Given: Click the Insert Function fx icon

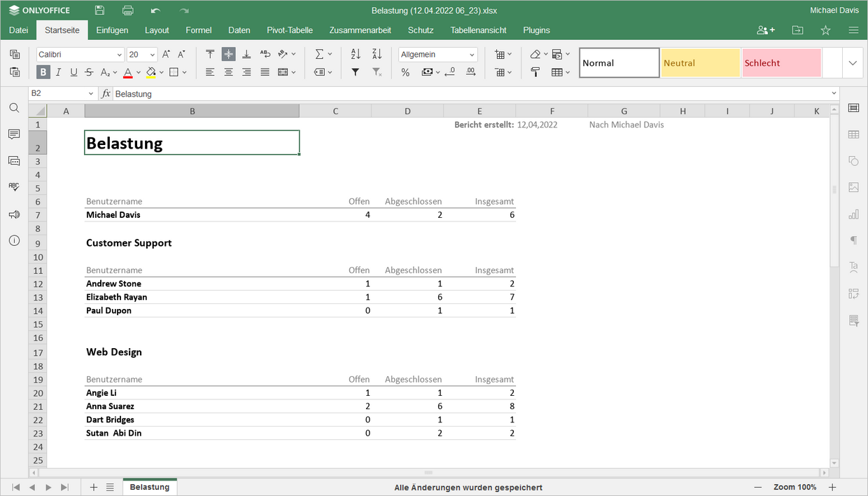Looking at the screenshot, I should (x=106, y=93).
